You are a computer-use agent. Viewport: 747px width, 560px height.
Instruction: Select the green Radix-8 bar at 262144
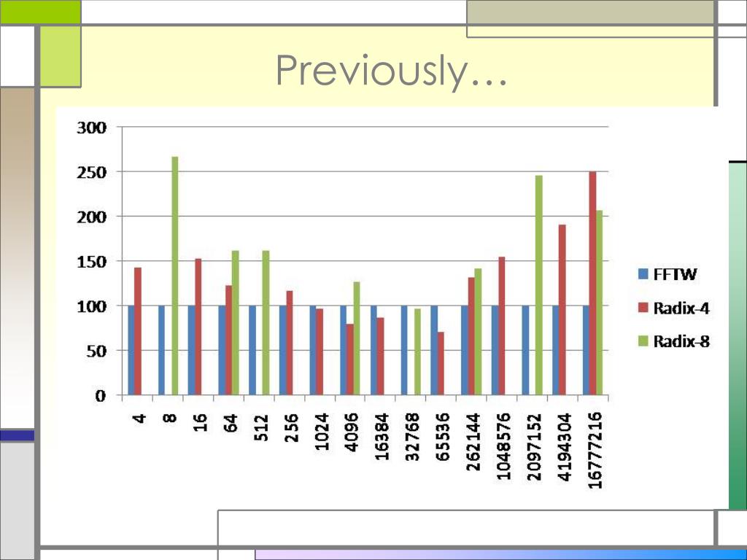479,332
